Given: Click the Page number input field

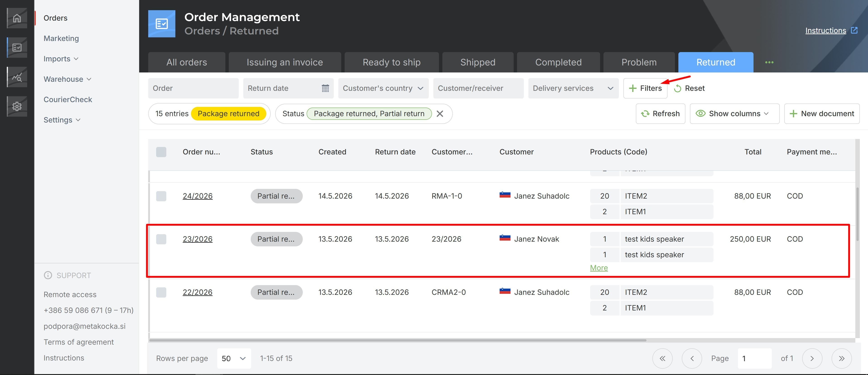Looking at the screenshot, I should tap(754, 358).
